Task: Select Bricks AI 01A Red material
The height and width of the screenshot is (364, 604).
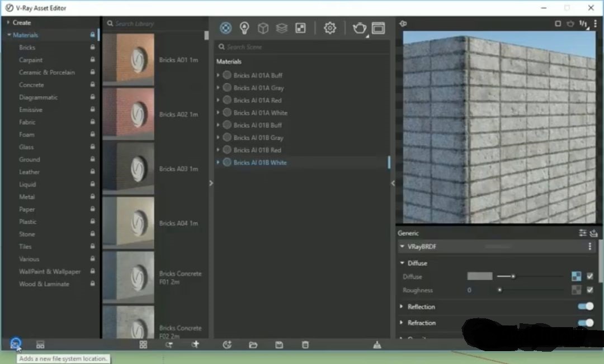Action: pos(257,100)
